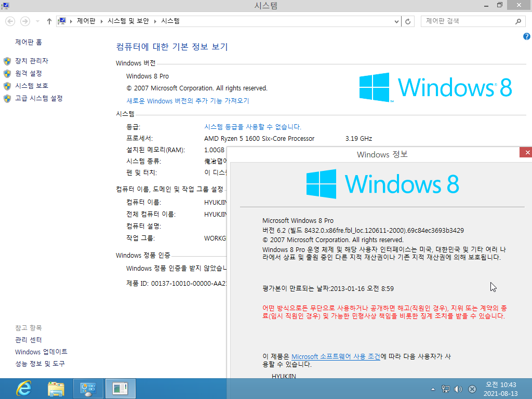Click the computer icon in the address bar
The height and width of the screenshot is (399, 532).
62,21
